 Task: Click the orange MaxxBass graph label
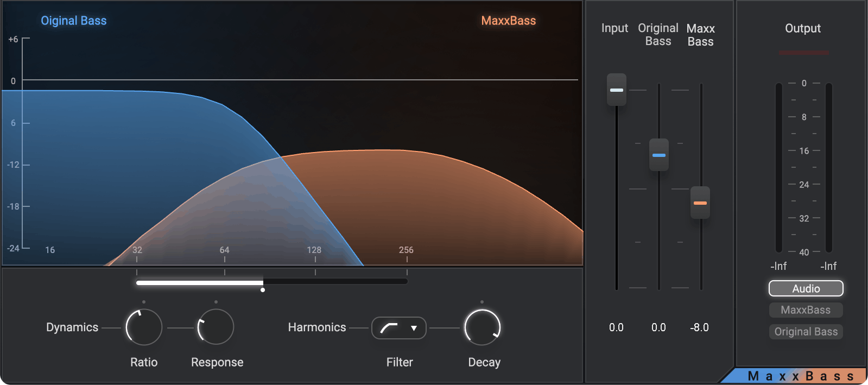[508, 21]
